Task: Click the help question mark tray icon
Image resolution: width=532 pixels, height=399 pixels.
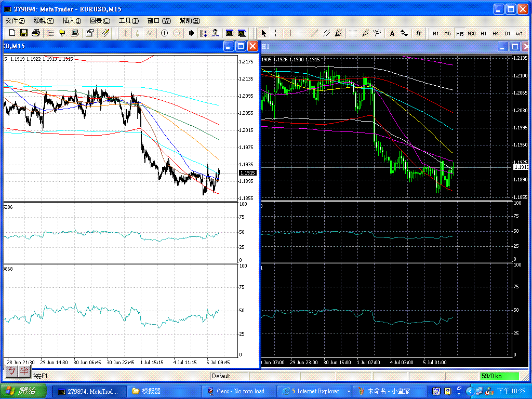Action: point(447,391)
